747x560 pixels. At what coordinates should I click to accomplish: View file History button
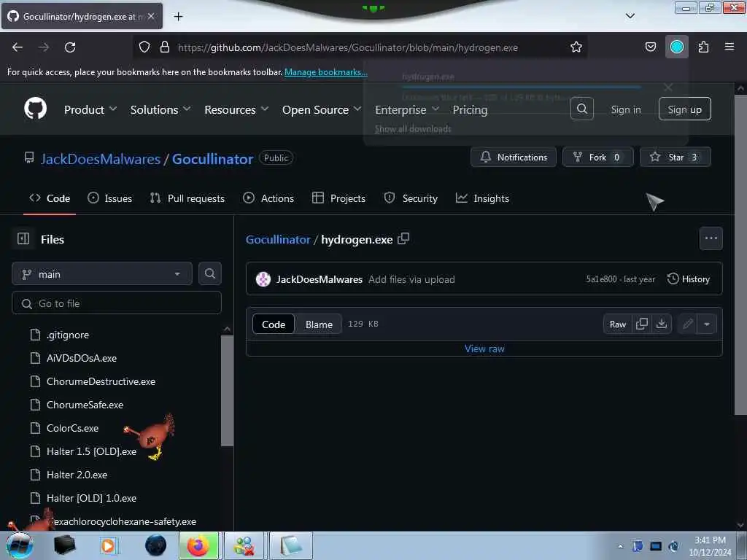tap(689, 279)
